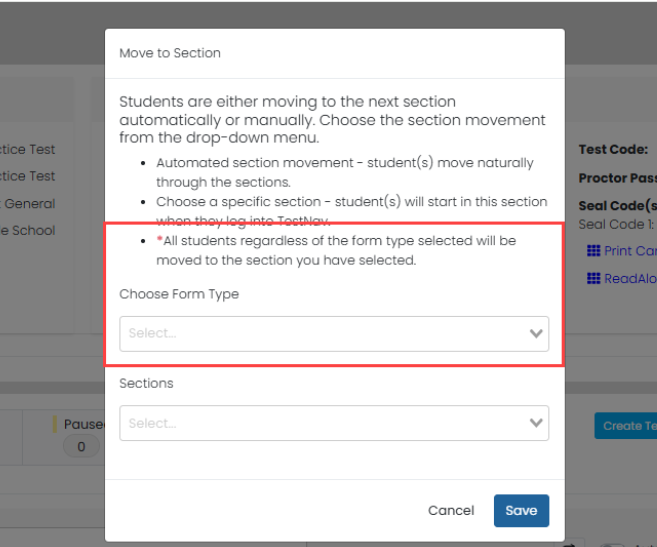Click the grid icon beside ReadAloud link

tap(593, 278)
